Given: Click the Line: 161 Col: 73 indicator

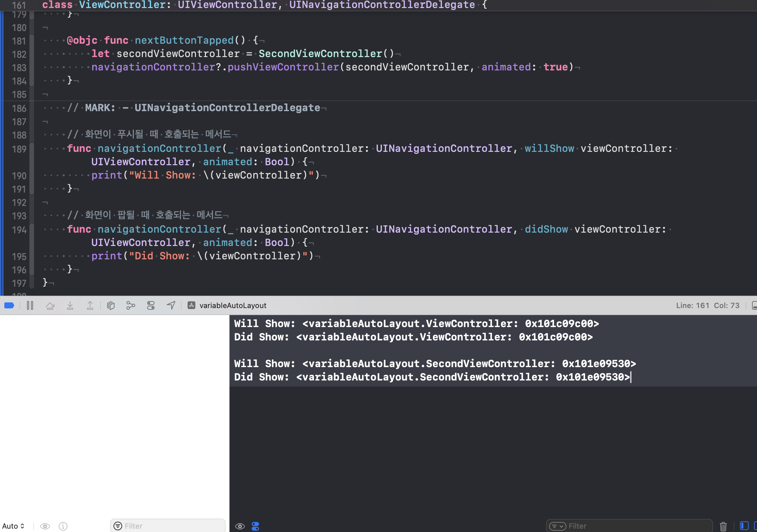Looking at the screenshot, I should (708, 305).
